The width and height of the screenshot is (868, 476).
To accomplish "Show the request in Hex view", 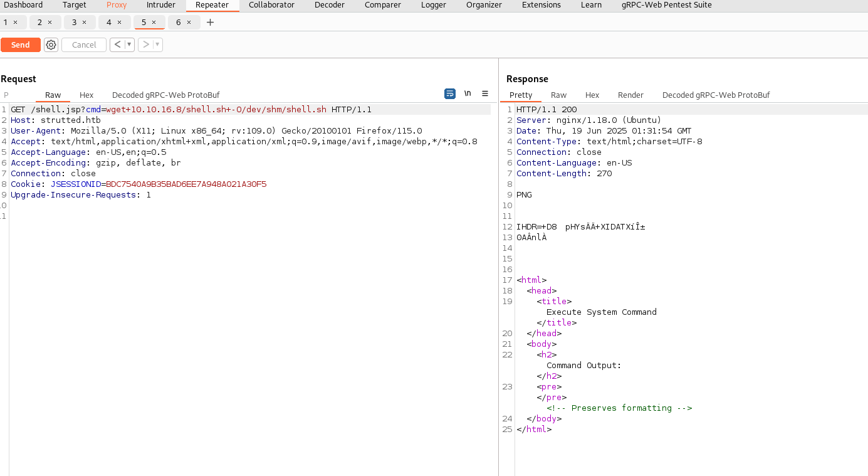I will (86, 95).
